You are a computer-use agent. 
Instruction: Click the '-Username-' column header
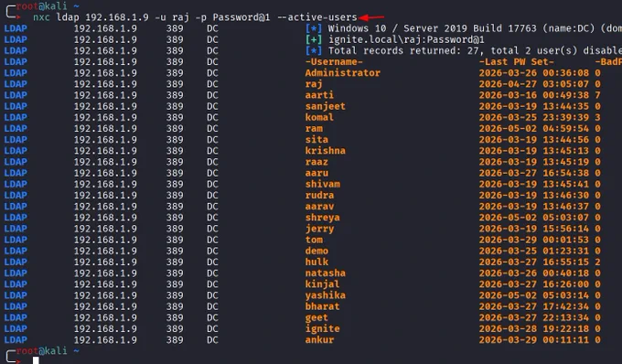click(x=334, y=62)
